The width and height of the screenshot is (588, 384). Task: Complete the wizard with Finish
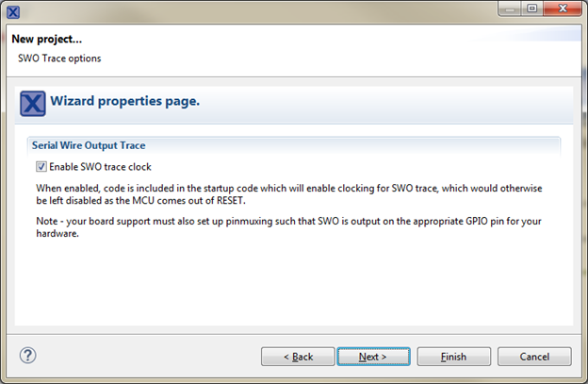[454, 357]
